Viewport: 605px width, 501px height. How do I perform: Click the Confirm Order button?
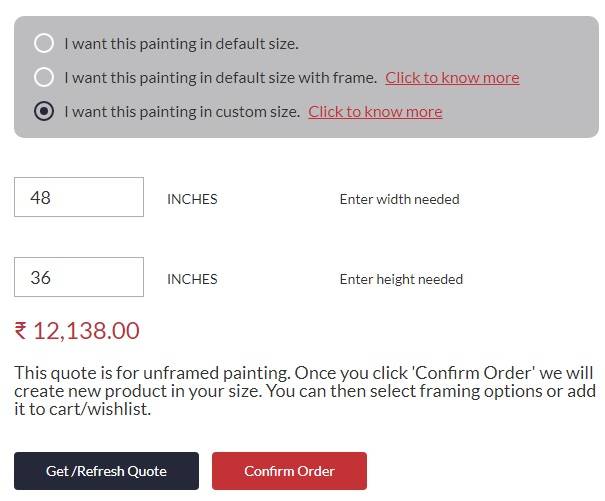289,471
